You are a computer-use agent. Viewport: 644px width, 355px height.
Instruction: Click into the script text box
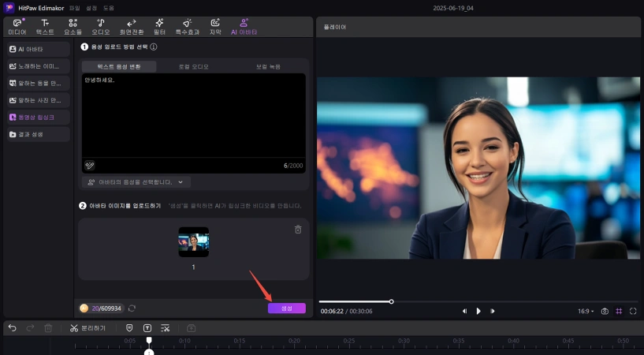[x=193, y=115]
